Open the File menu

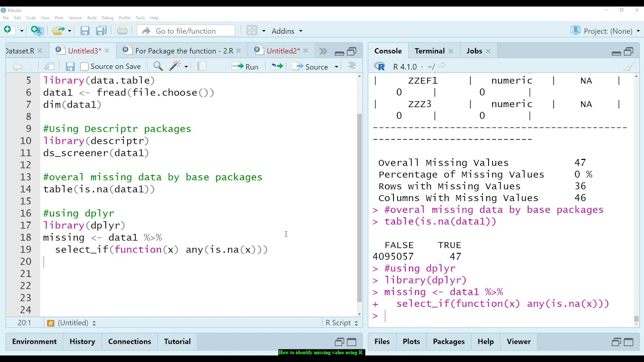click(x=6, y=18)
